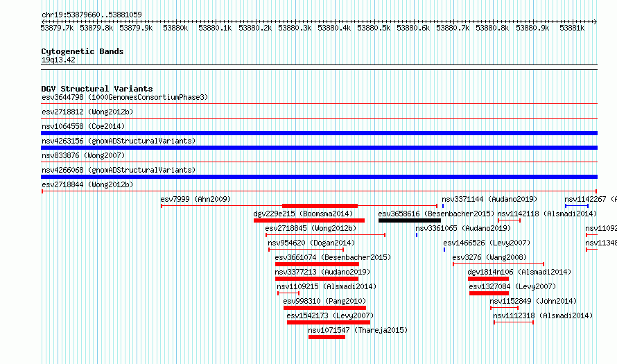Click the esv2718844 (Wong2012b) label

(x=87, y=184)
